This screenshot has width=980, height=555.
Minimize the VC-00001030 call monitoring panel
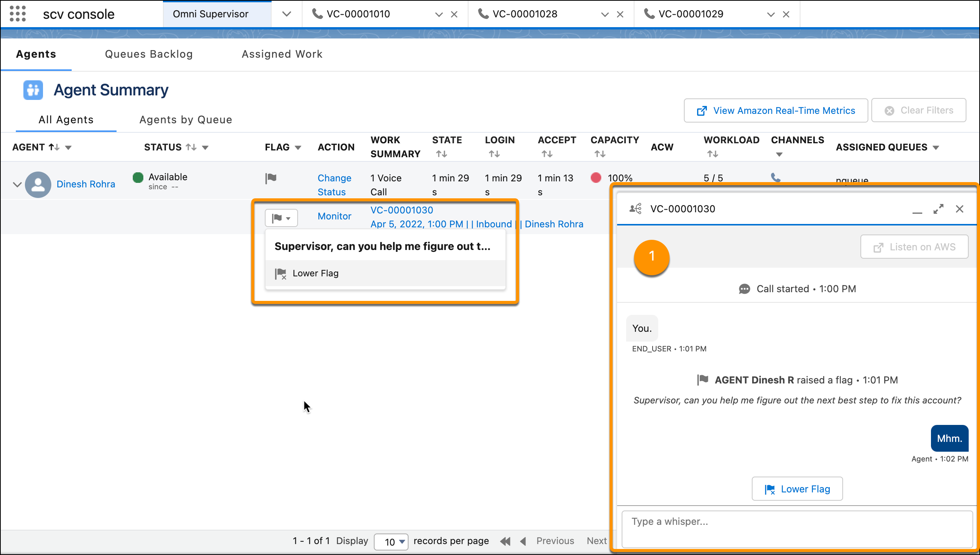coord(917,210)
